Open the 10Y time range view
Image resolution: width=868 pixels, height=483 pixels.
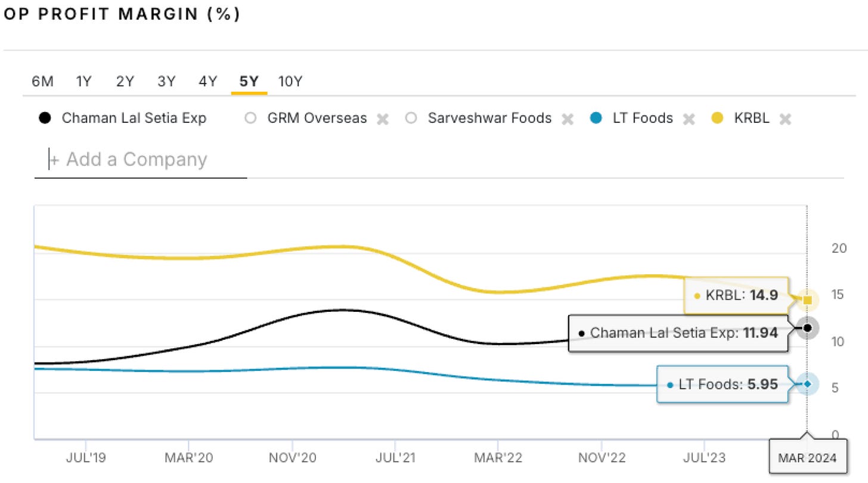[292, 81]
